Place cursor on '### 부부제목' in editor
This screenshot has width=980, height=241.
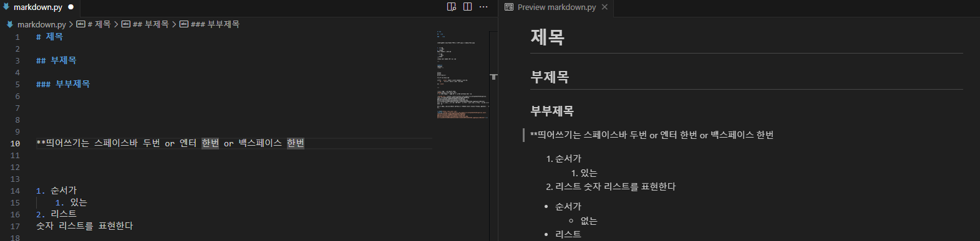coord(63,84)
